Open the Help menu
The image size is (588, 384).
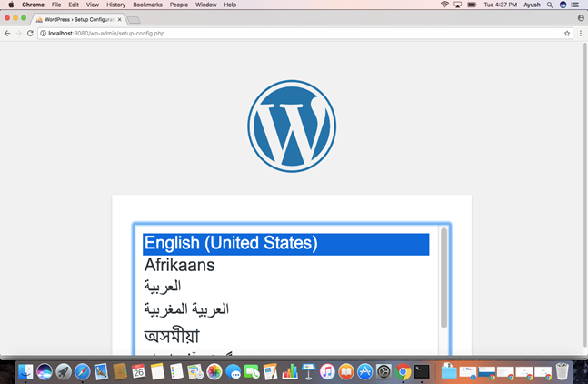pyautogui.click(x=230, y=5)
